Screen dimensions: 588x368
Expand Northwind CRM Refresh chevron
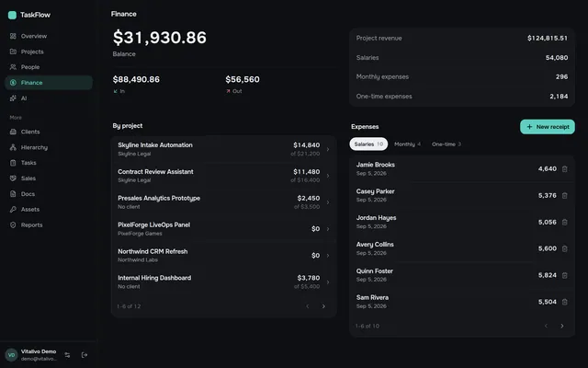coord(328,256)
